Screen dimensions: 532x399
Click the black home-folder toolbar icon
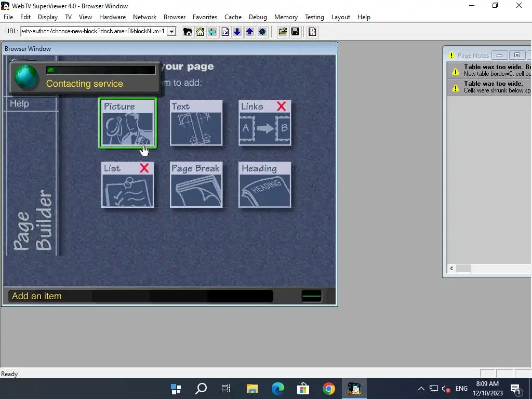coord(187,32)
